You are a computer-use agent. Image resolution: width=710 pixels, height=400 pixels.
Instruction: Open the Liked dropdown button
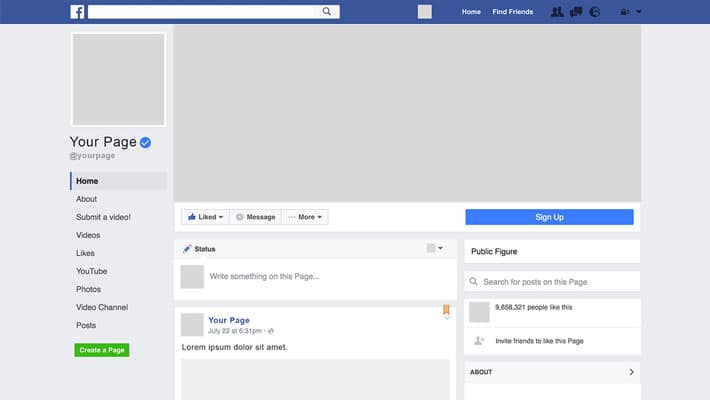(x=206, y=217)
